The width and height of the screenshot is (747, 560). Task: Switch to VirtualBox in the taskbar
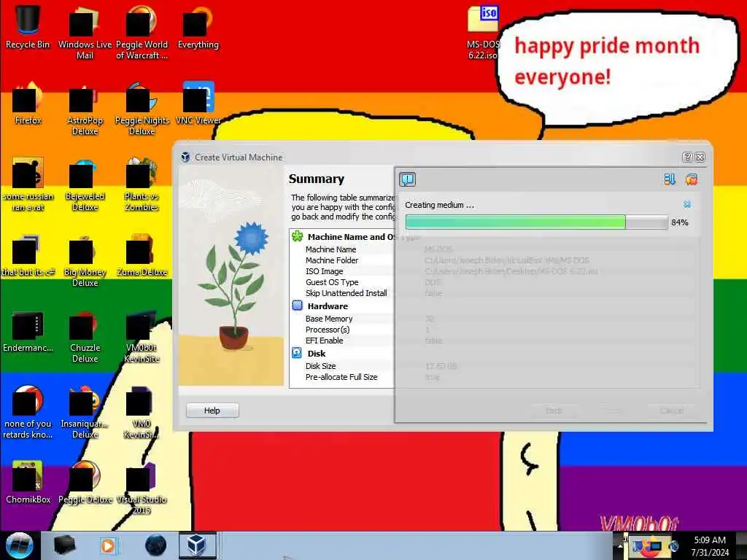point(197,545)
